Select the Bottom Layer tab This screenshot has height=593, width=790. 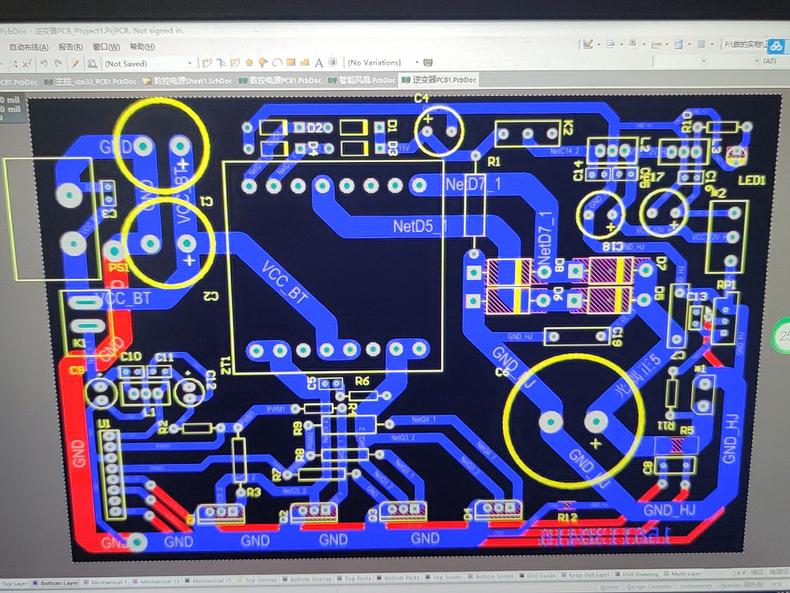(55, 583)
